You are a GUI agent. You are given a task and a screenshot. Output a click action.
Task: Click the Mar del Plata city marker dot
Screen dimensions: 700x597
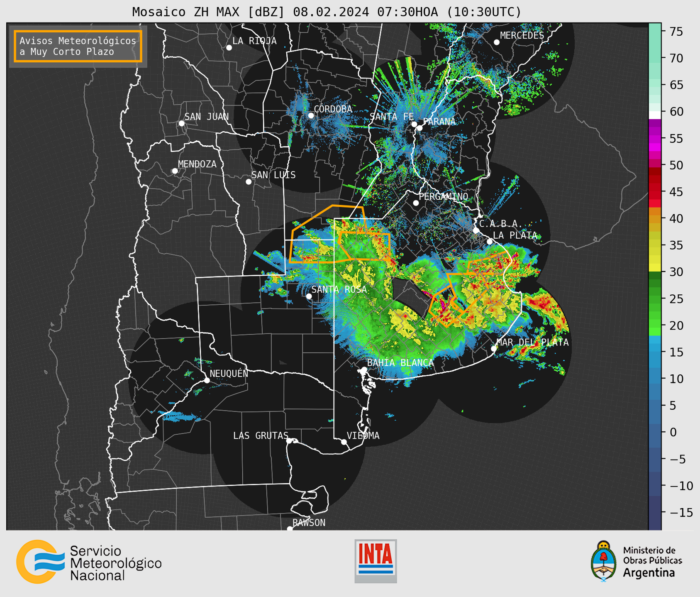tap(494, 349)
